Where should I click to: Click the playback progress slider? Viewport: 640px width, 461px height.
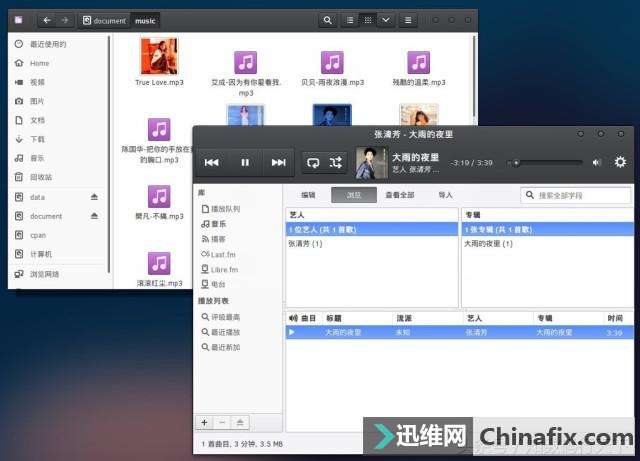point(545,162)
